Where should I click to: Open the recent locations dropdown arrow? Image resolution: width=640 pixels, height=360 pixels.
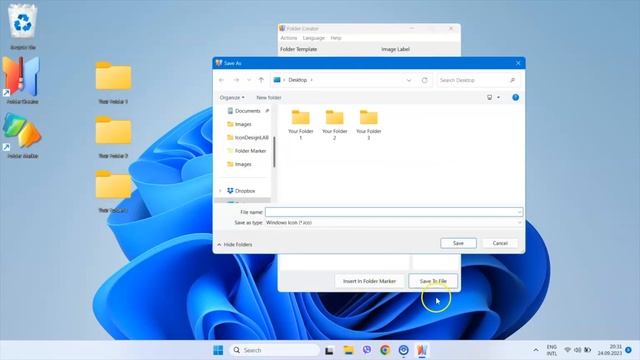[x=249, y=80]
